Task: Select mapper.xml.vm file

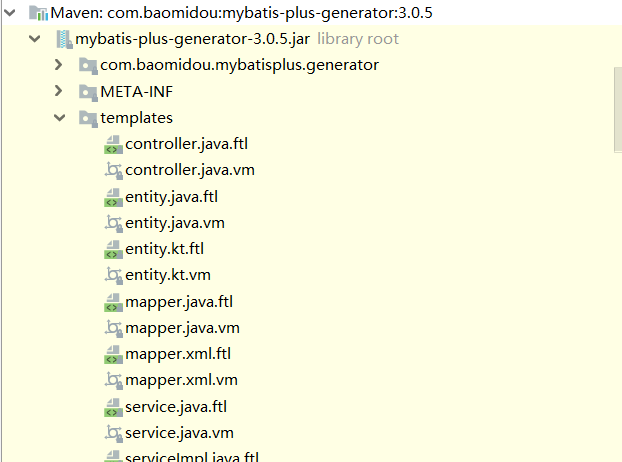Action: (x=181, y=380)
